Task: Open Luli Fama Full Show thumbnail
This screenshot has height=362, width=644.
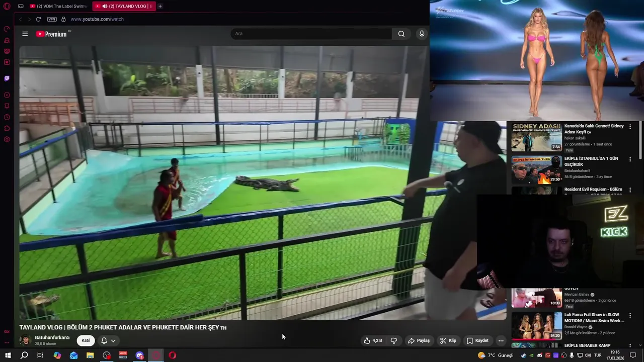Action: 536,325
